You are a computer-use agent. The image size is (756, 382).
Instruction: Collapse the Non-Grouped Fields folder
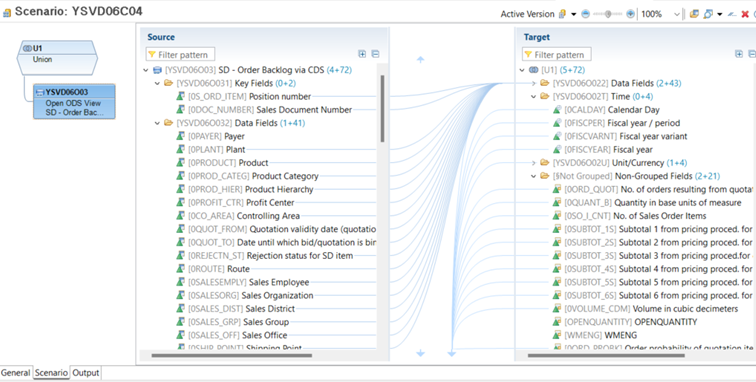point(534,177)
